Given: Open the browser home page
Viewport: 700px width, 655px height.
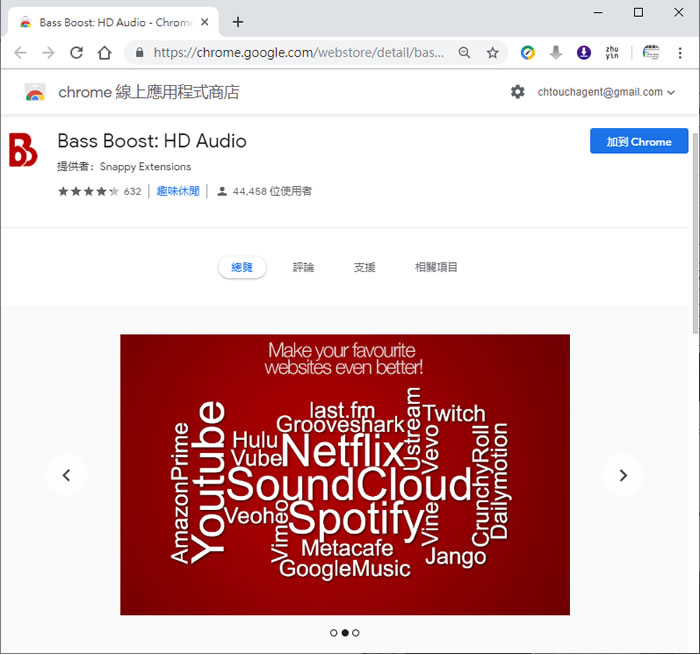Looking at the screenshot, I should (104, 53).
